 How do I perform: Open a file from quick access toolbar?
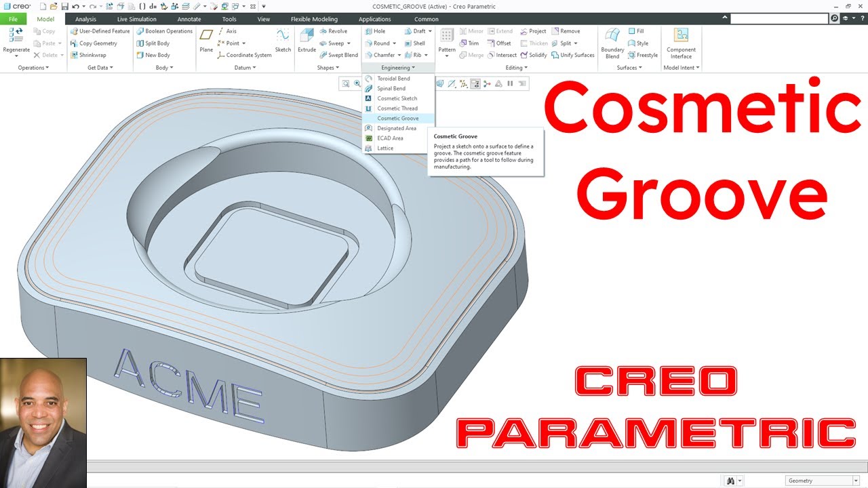(53, 6)
